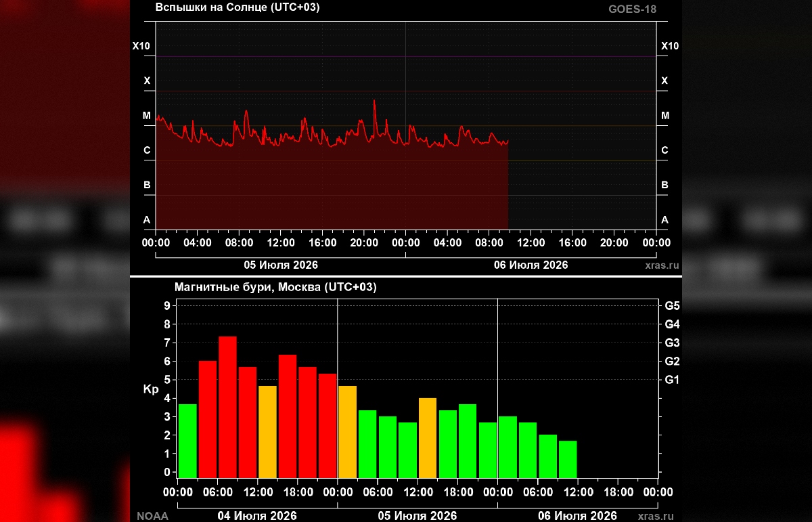Screen dimensions: 812x522
Task: Select the G2 storm level label
Action: (x=672, y=361)
